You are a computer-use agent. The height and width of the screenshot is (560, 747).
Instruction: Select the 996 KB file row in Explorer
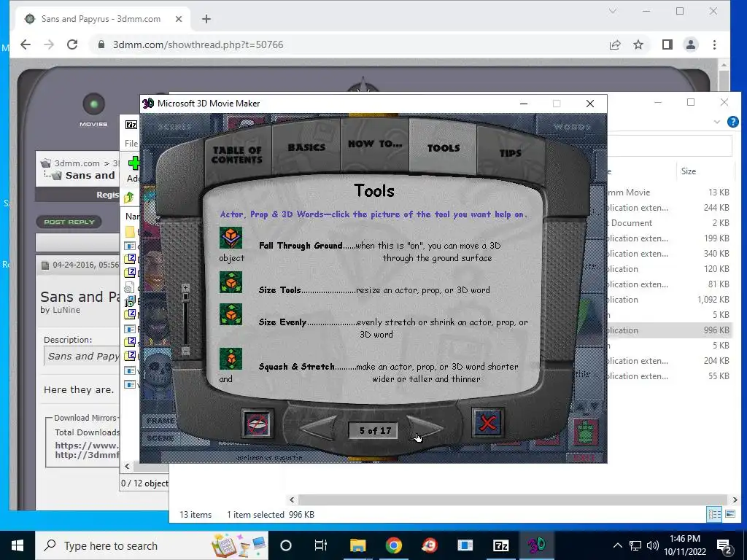click(x=668, y=330)
